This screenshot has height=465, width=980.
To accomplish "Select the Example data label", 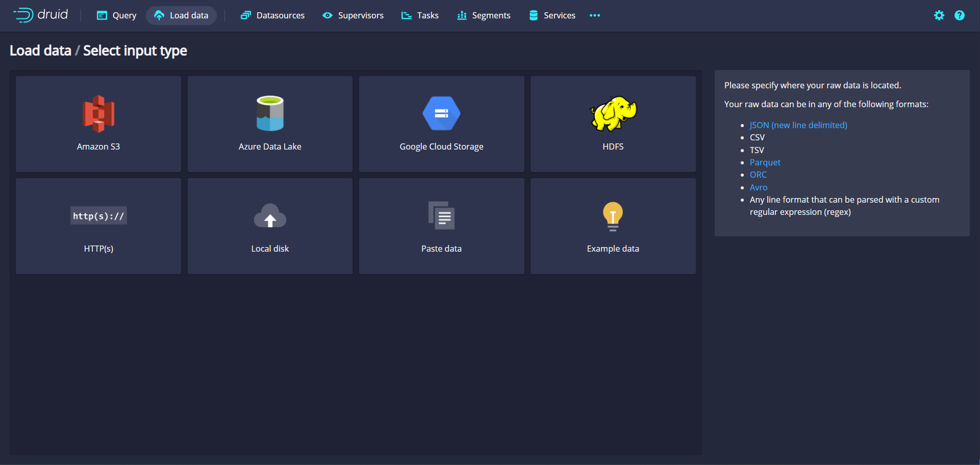I will [x=613, y=249].
